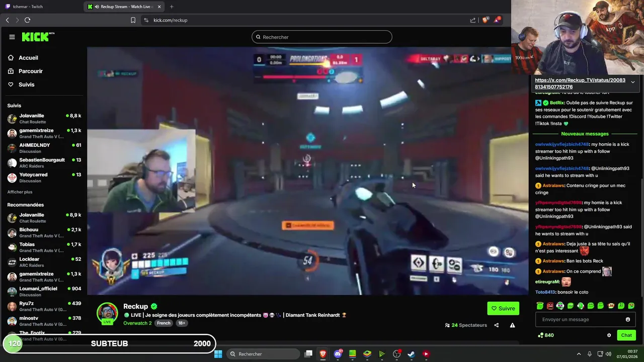Click the Reckup channel name
This screenshot has height=362, width=644.
point(135,306)
